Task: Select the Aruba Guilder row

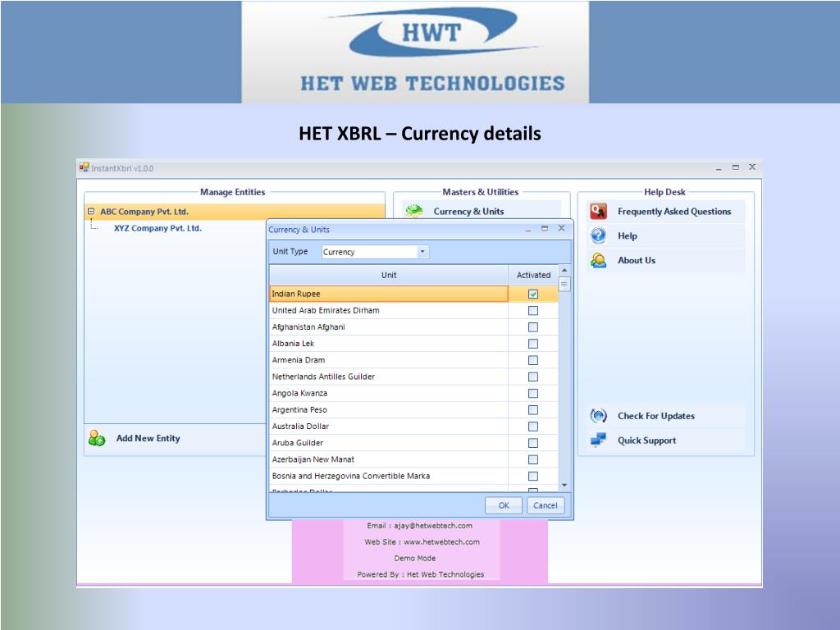Action: click(x=389, y=444)
